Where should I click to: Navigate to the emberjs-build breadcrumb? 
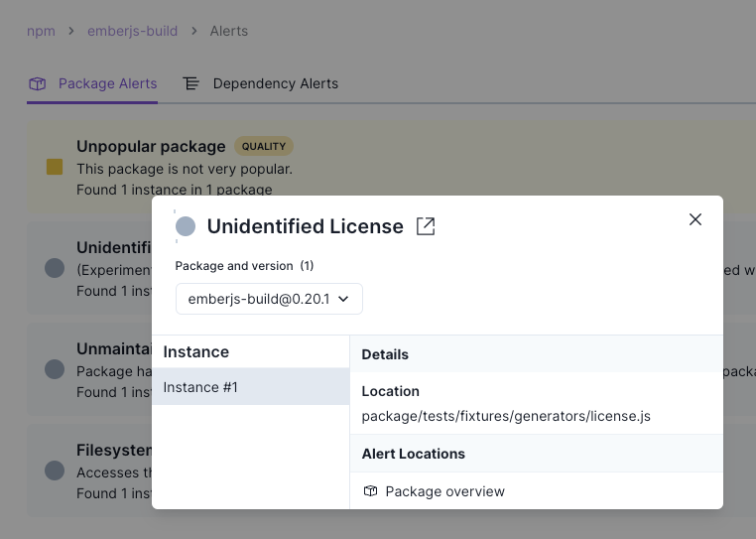pos(133,31)
